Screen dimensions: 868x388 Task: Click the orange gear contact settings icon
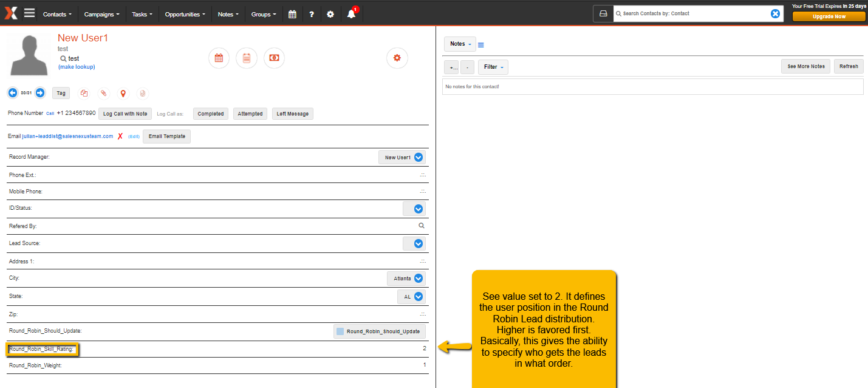point(397,58)
